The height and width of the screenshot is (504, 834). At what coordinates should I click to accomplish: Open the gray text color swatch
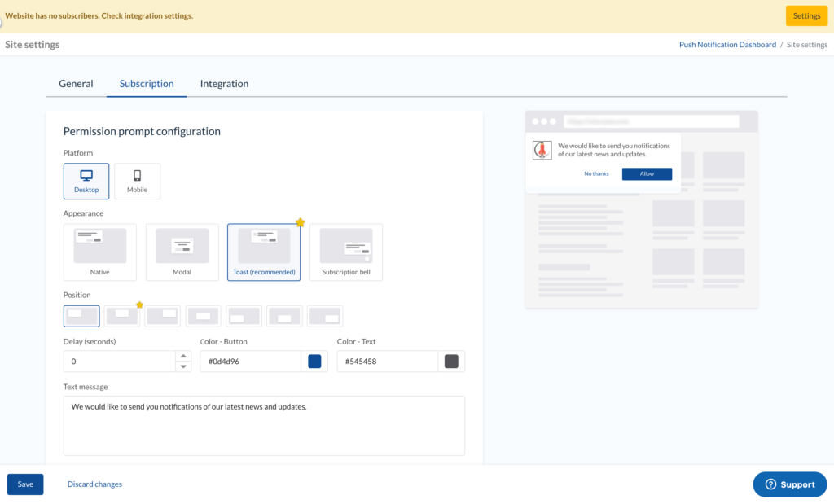(x=451, y=362)
